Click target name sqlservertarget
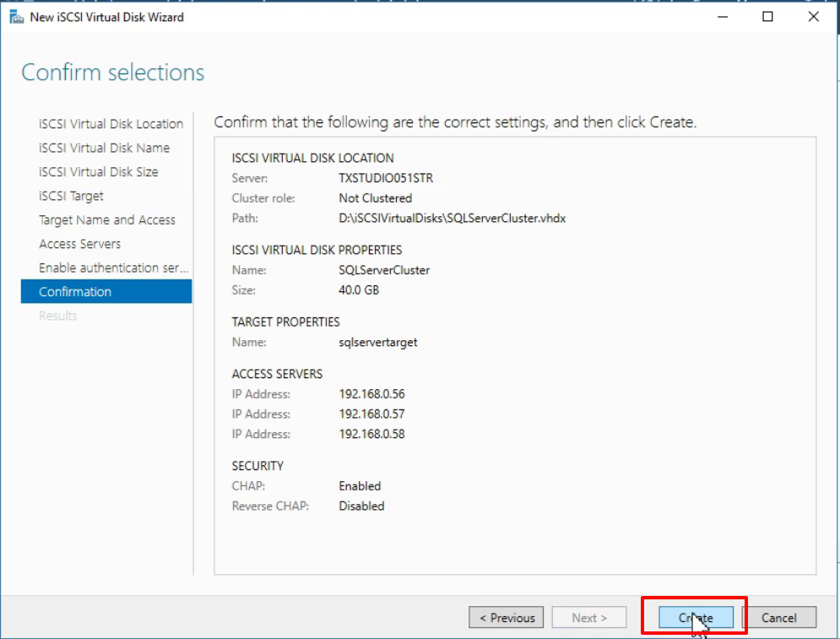 point(377,342)
